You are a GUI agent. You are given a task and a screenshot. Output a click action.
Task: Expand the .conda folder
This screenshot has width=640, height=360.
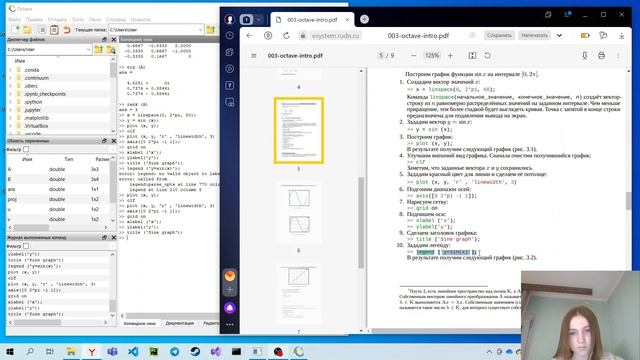(x=10, y=70)
